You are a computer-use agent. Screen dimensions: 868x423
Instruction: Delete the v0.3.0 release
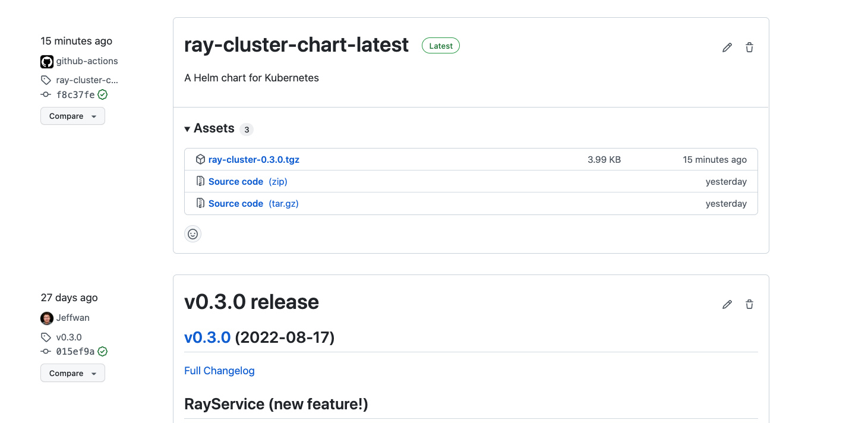click(749, 304)
